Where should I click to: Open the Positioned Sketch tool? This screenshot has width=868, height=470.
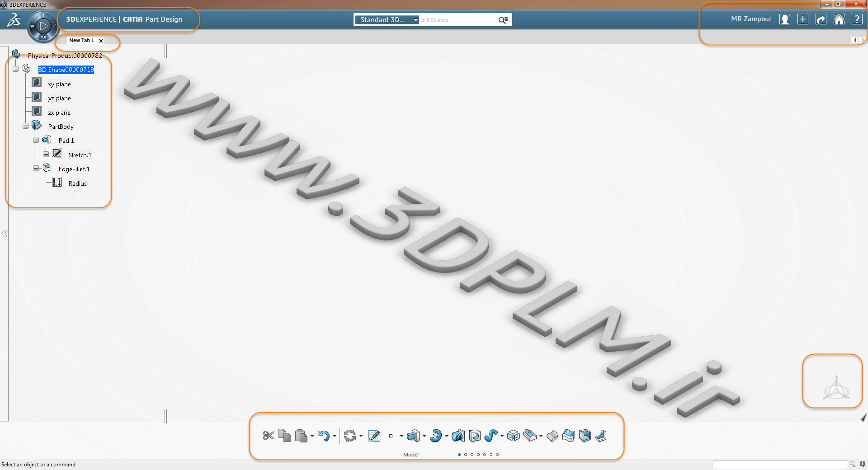point(374,436)
